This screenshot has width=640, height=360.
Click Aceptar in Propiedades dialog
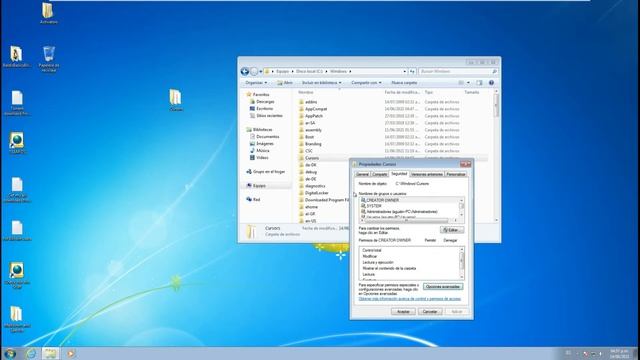click(x=403, y=311)
